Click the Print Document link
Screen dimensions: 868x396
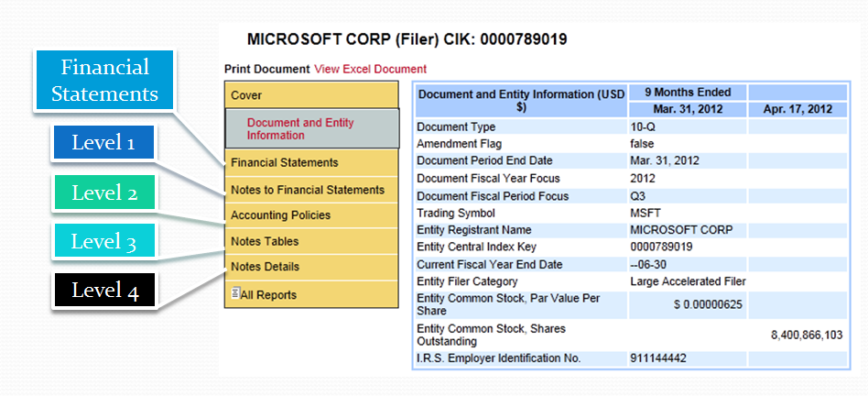[266, 69]
